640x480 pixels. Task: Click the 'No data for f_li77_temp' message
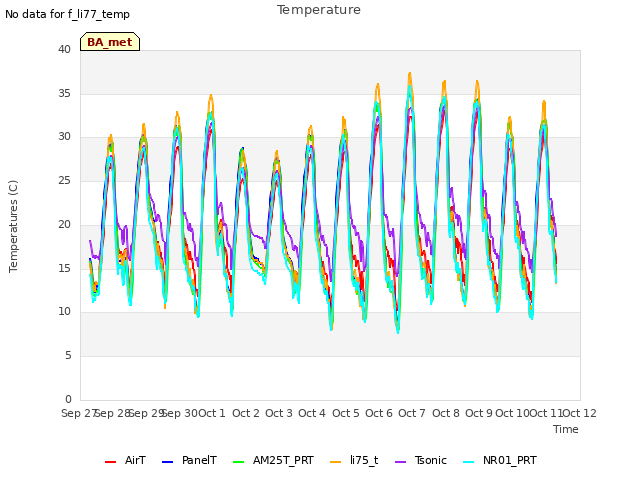coord(67,14)
